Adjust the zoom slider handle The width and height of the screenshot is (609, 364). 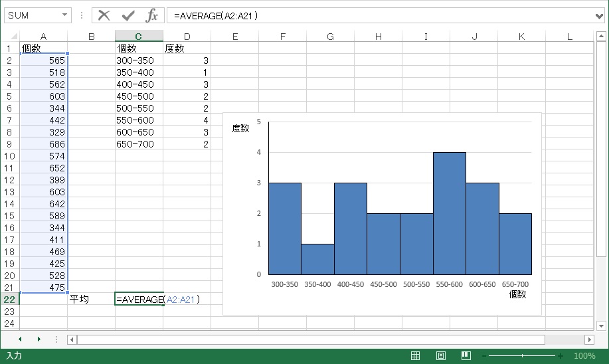pyautogui.click(x=523, y=356)
